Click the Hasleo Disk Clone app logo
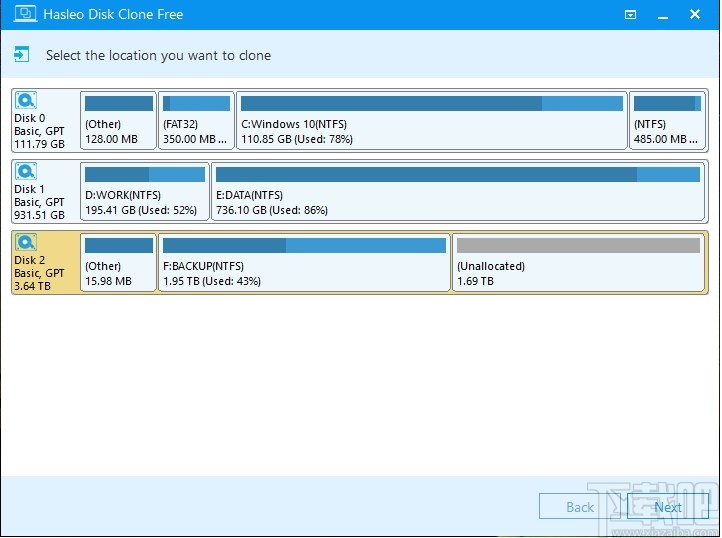The height and width of the screenshot is (538, 722). click(x=25, y=14)
